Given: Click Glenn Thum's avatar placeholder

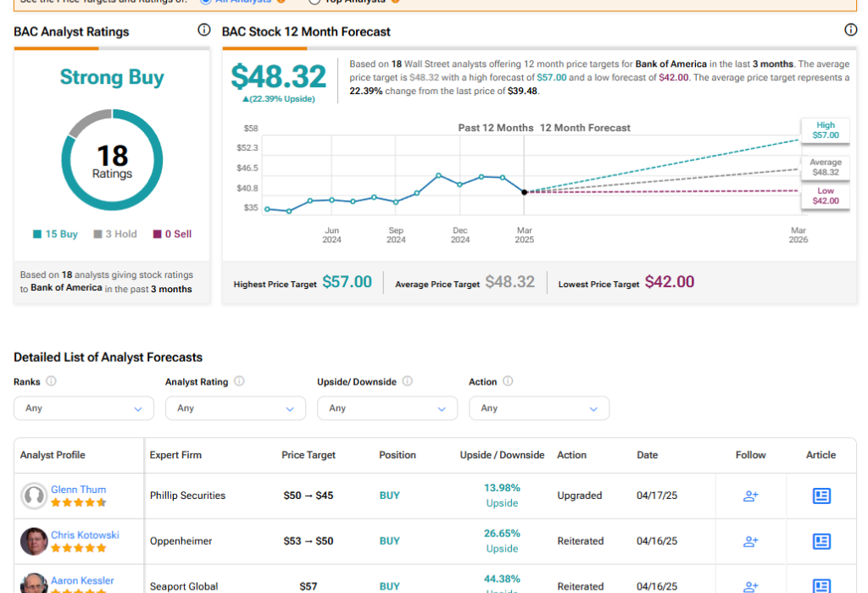Looking at the screenshot, I should pyautogui.click(x=34, y=496).
